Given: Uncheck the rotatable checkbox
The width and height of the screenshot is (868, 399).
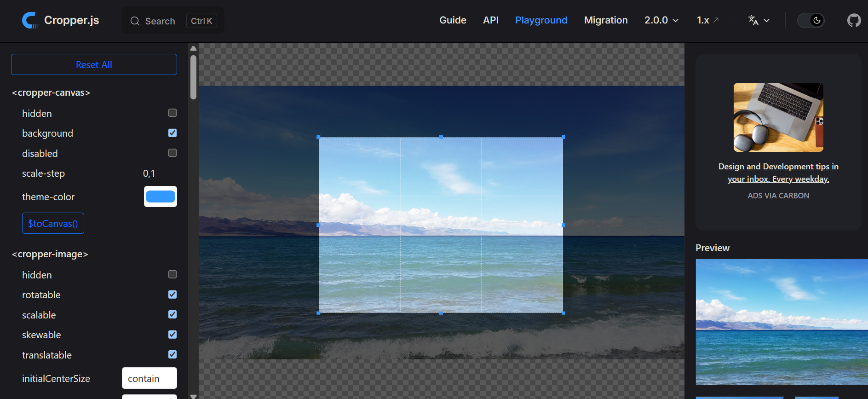Looking at the screenshot, I should 172,295.
